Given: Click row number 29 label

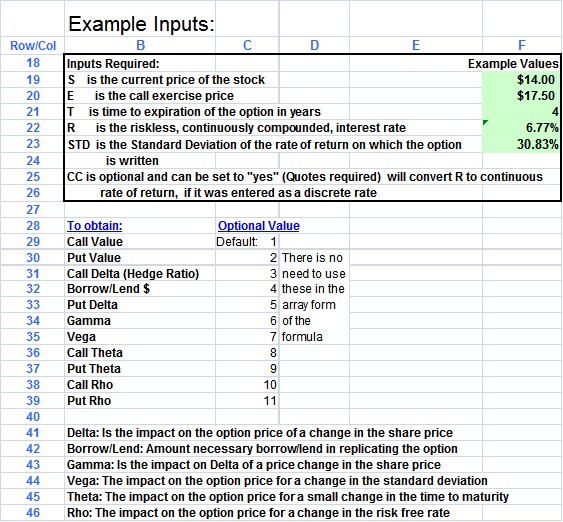Looking at the screenshot, I should [33, 242].
